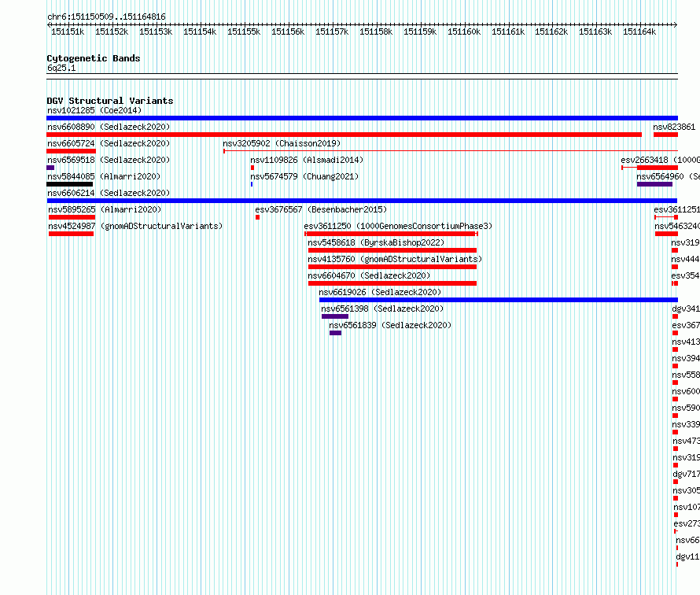
Task: Open nsv6605724 (Sedlazeck2020) variant label
Action: pos(109,143)
